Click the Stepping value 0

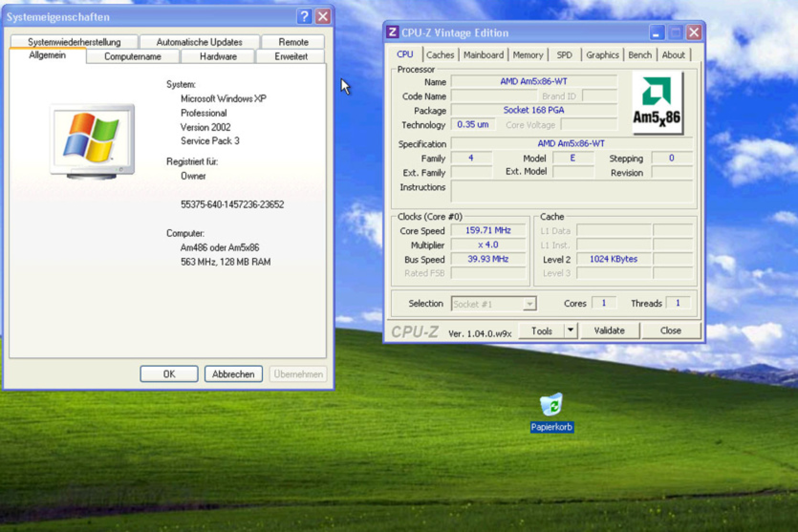(x=672, y=158)
